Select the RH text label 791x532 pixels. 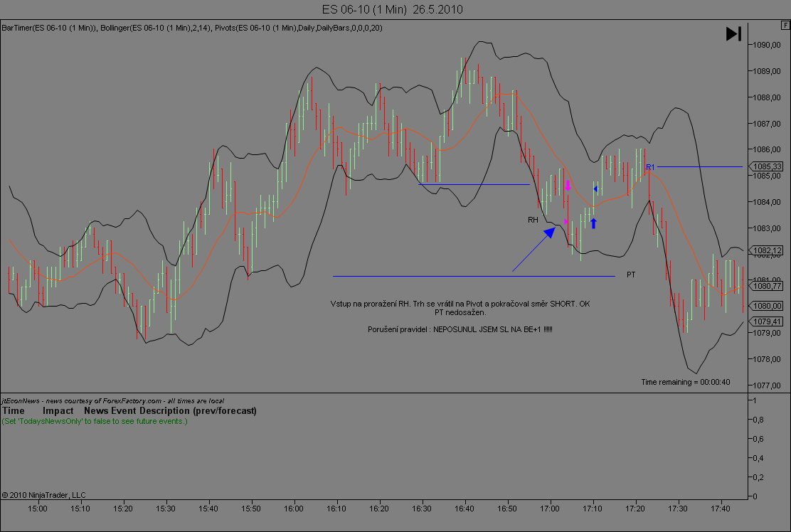(x=533, y=220)
